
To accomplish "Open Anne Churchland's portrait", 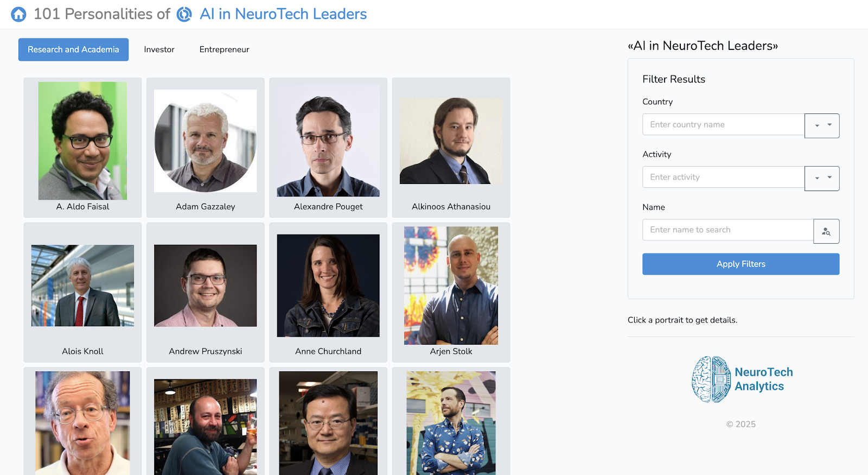I will click(x=328, y=286).
